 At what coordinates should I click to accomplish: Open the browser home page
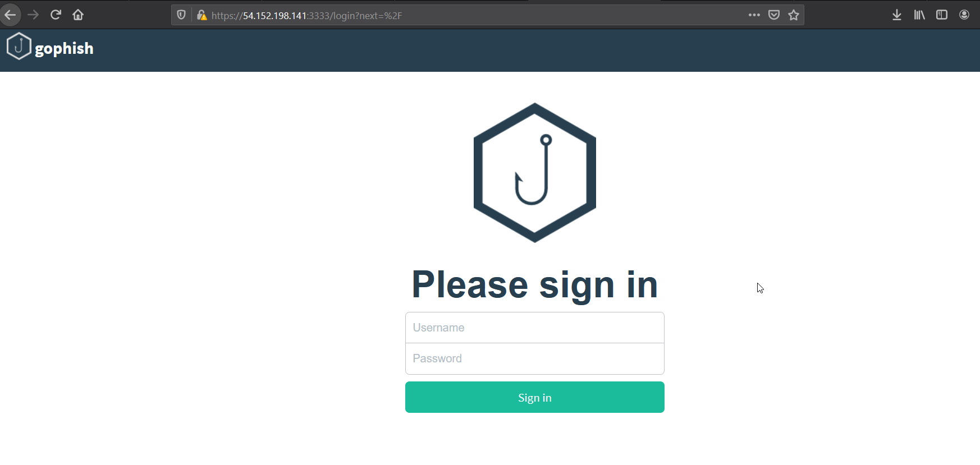(78, 15)
